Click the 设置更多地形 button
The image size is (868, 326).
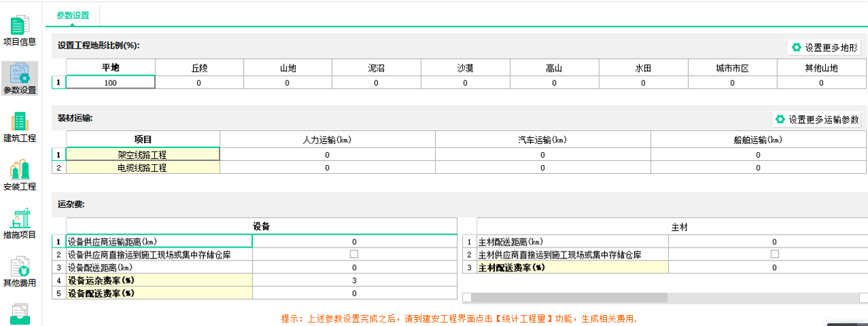824,48
